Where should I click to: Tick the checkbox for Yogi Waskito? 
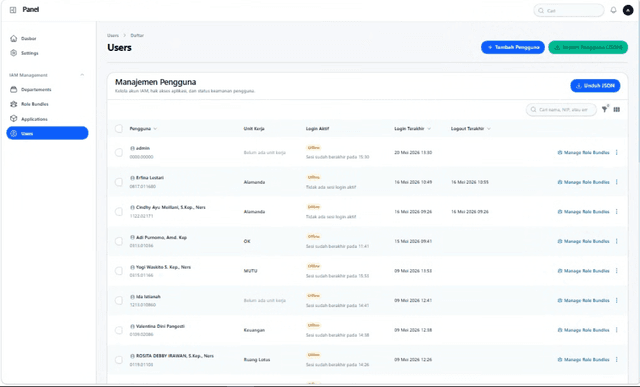(x=119, y=271)
